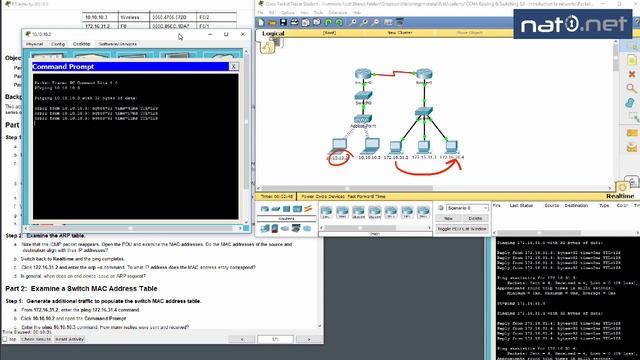Click Toggle PDU List Window button

pos(462,229)
